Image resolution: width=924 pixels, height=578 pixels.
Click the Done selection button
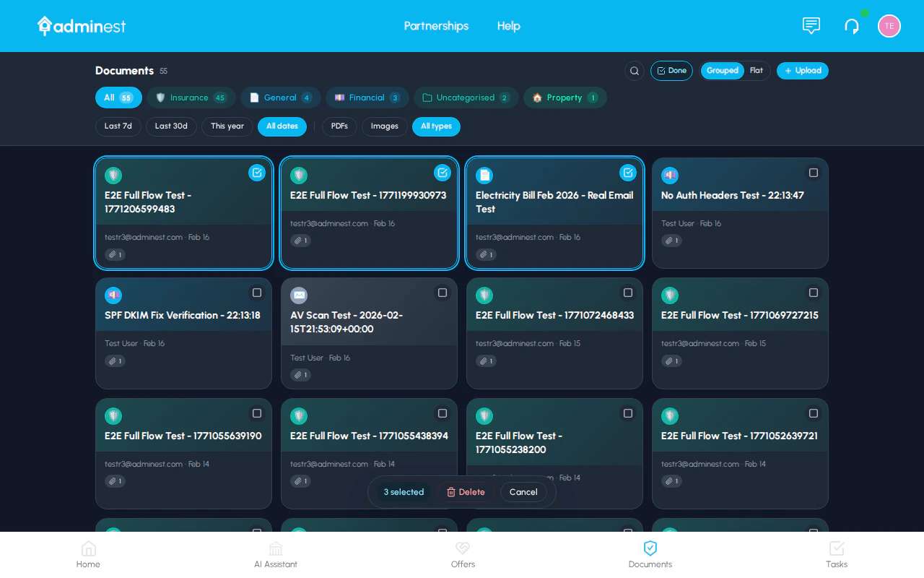(x=671, y=71)
